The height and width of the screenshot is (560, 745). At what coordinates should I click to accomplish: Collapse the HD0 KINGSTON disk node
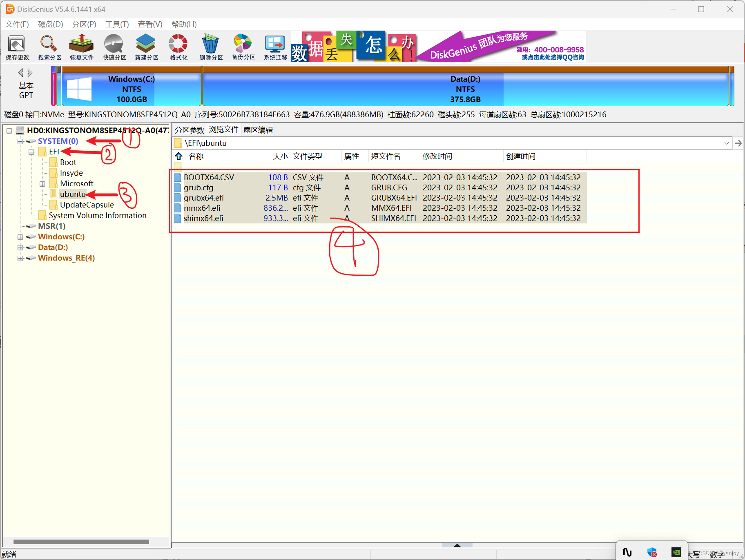click(9, 131)
